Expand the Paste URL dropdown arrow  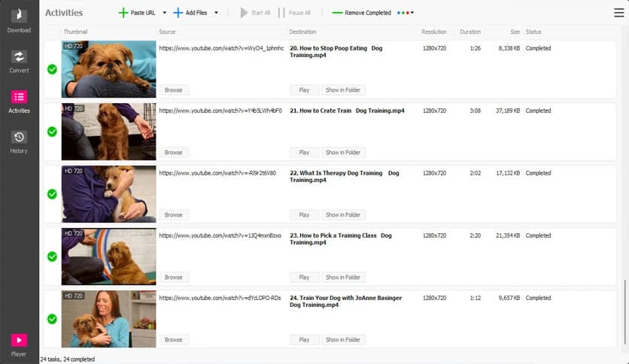[x=164, y=13]
